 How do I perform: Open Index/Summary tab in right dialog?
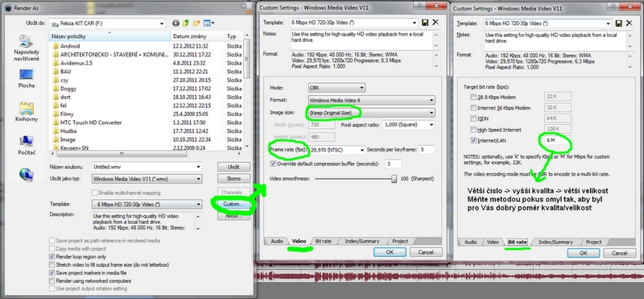[x=555, y=243]
